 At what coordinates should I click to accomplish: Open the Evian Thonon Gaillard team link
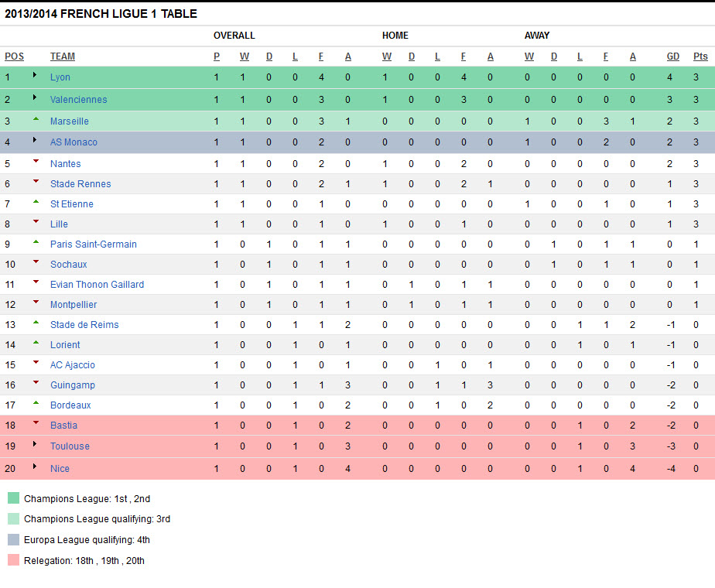[x=97, y=285]
